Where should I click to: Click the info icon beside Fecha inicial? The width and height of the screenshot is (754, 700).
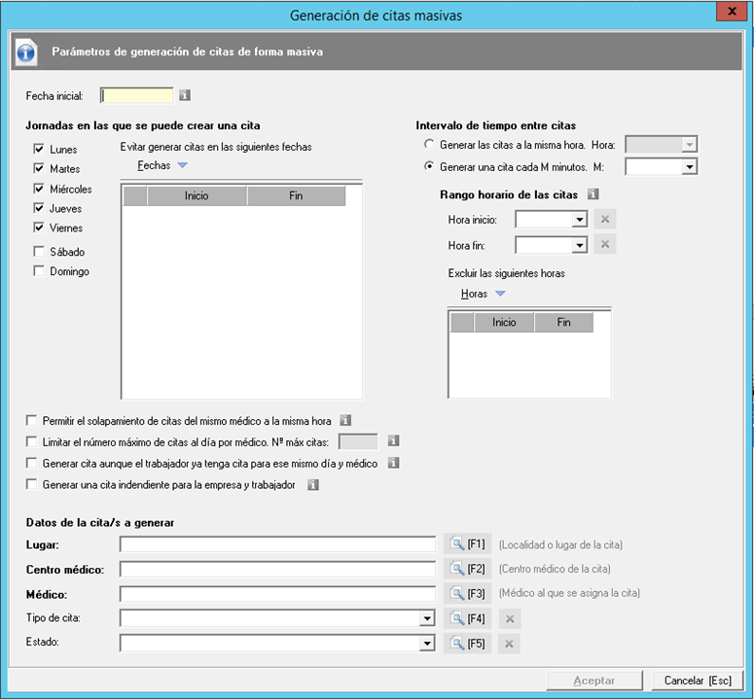(185, 95)
